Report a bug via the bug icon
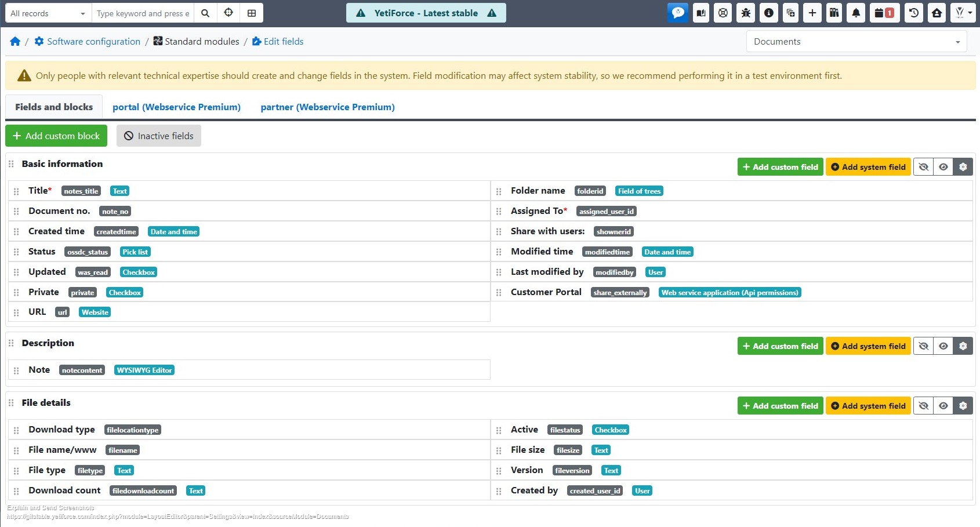 click(x=746, y=12)
